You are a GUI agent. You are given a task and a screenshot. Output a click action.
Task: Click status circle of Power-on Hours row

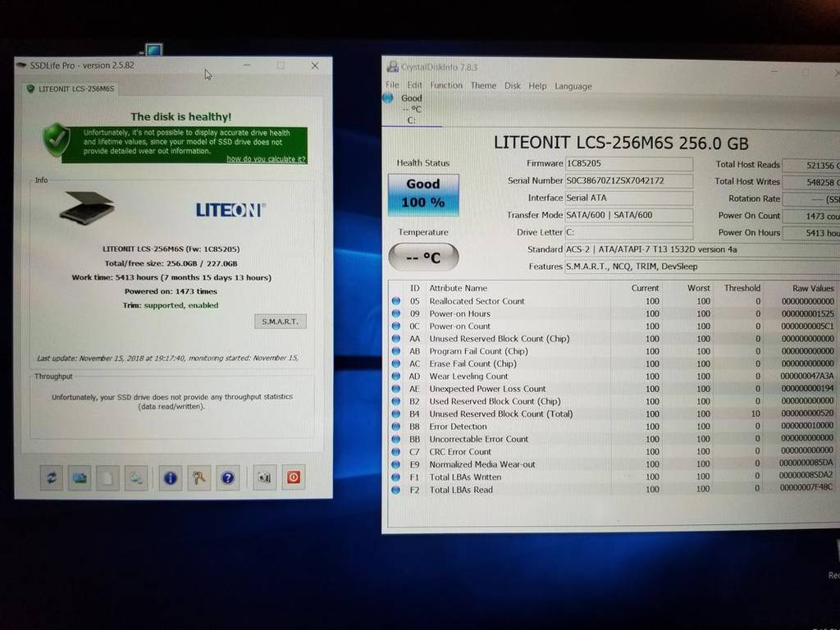[396, 313]
